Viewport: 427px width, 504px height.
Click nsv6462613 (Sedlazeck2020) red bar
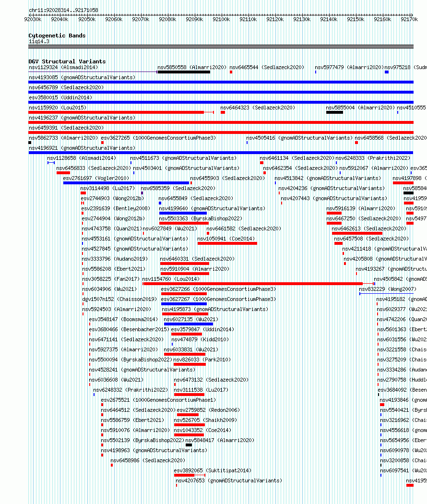357,233
